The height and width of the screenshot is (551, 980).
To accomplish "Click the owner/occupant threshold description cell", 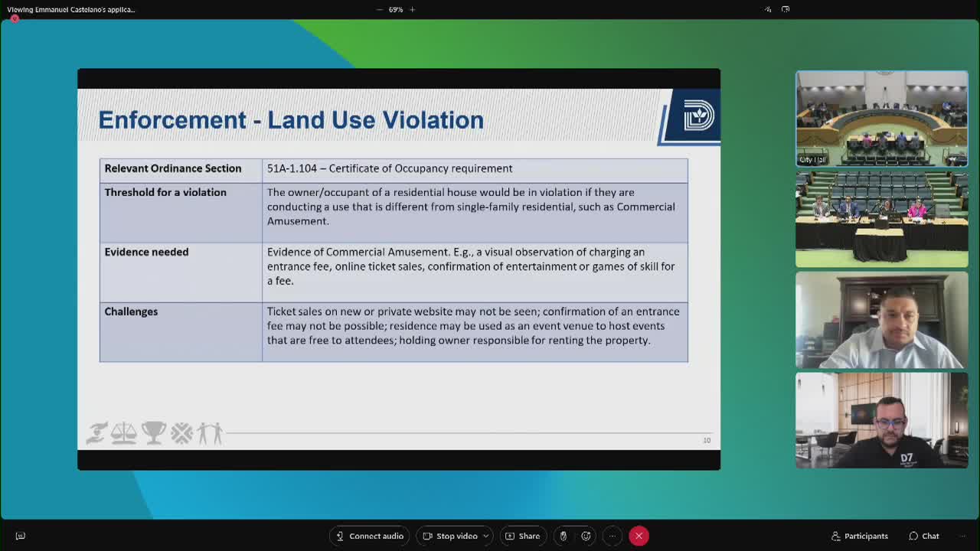I will [x=475, y=212].
